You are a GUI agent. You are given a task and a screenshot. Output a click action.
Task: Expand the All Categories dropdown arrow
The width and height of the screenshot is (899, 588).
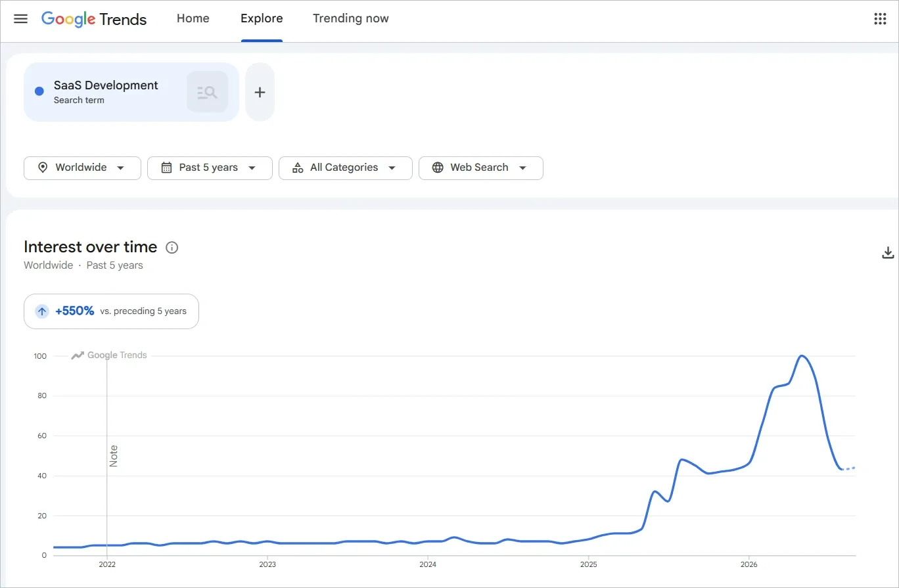(392, 168)
